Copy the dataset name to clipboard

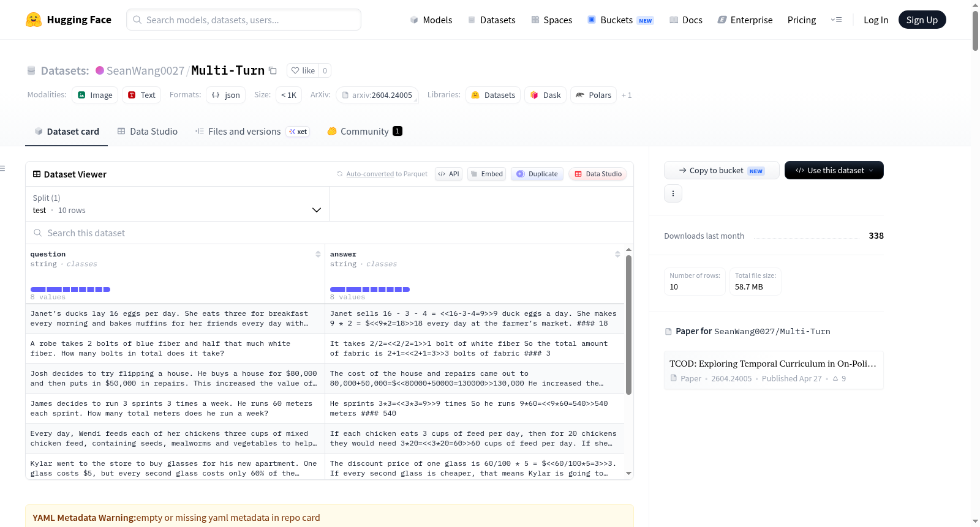[273, 70]
